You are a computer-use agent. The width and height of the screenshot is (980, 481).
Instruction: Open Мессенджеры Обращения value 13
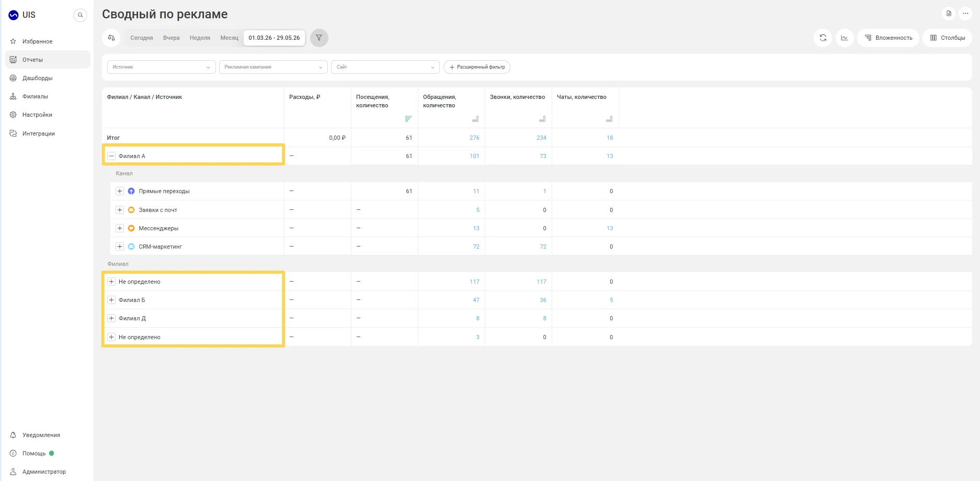coord(476,228)
